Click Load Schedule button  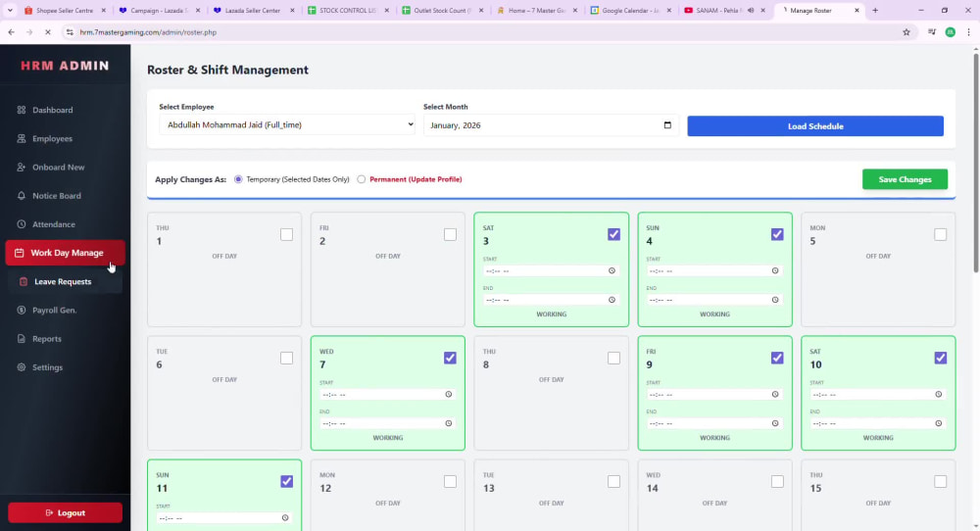[x=815, y=126]
